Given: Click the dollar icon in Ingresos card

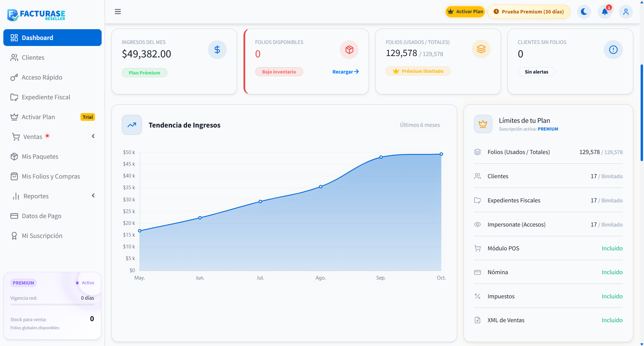Looking at the screenshot, I should coord(217,50).
